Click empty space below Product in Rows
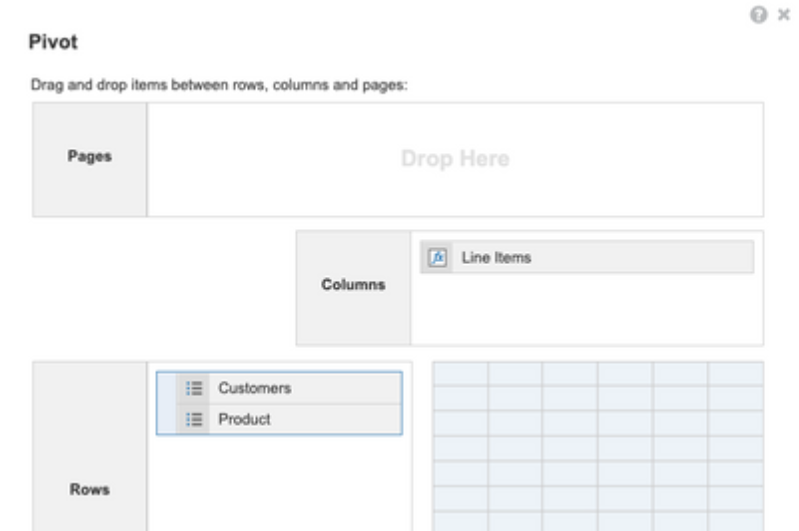 280,480
